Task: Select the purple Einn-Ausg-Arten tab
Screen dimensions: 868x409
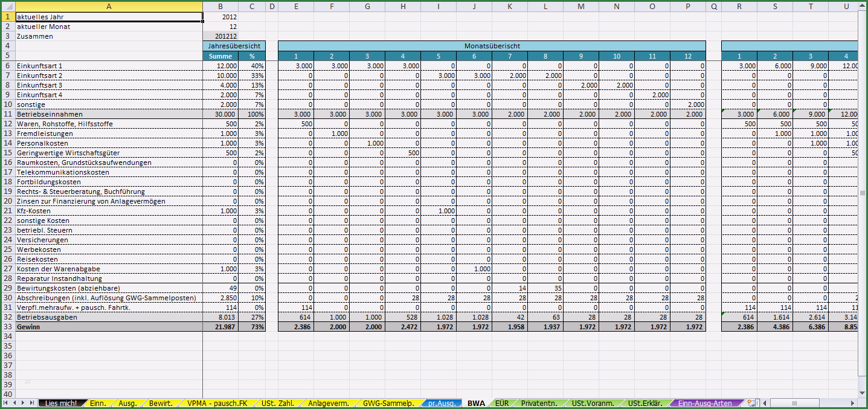Action: (x=704, y=403)
